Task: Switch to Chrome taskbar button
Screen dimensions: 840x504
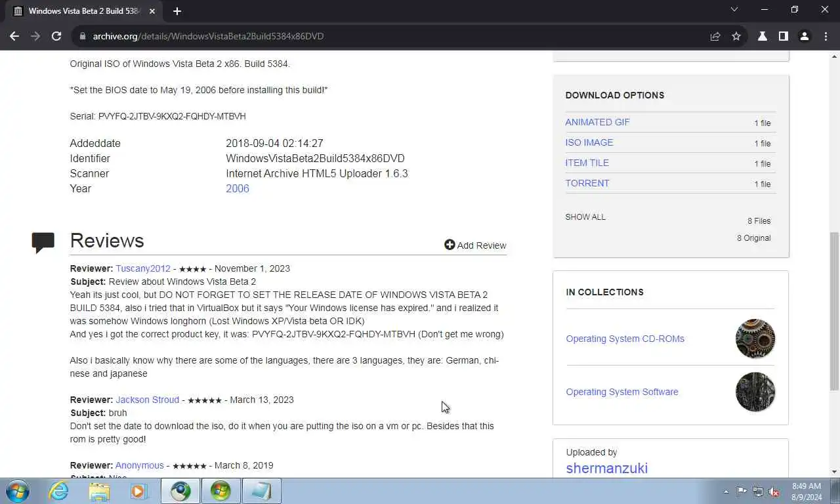Action: coord(180,491)
